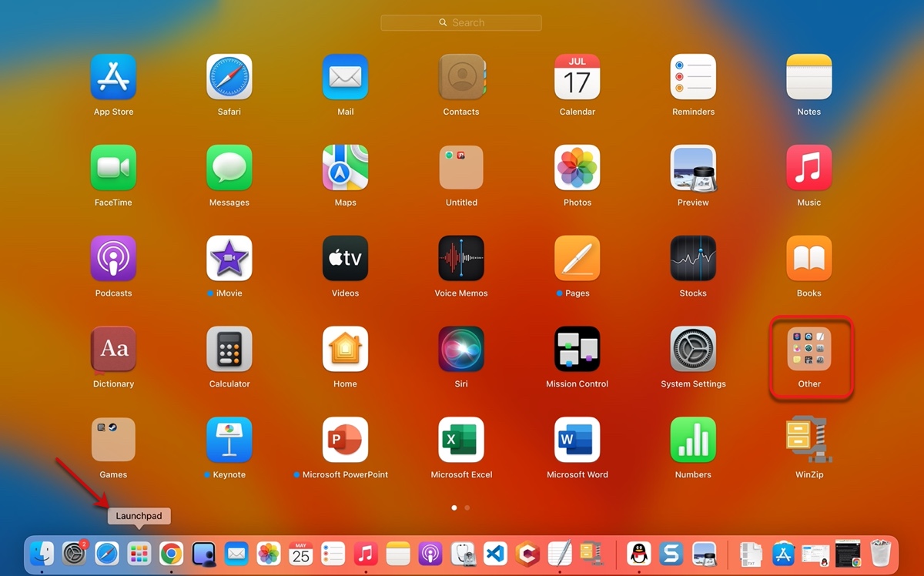The height and width of the screenshot is (576, 924).
Task: Launch the Siri app icon
Action: [461, 350]
